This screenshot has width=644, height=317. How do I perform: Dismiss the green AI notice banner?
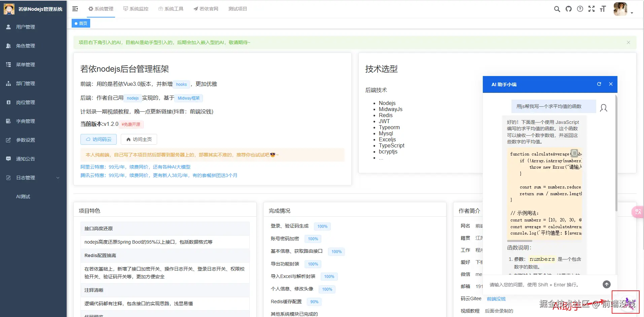tap(629, 42)
